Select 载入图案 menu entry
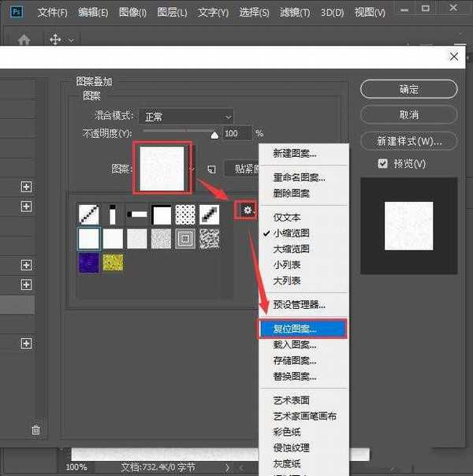473x476 pixels. (x=294, y=344)
